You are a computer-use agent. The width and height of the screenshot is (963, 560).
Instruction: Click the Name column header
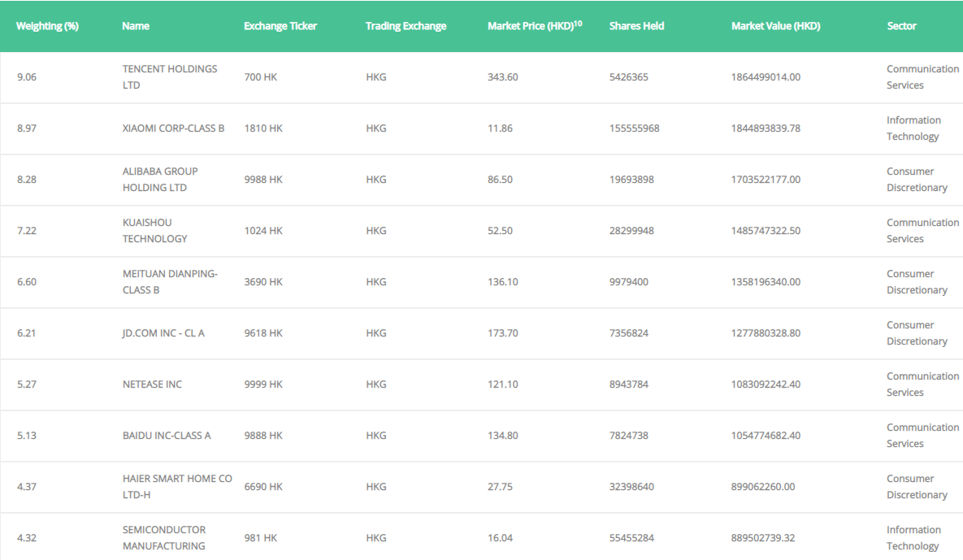click(136, 26)
